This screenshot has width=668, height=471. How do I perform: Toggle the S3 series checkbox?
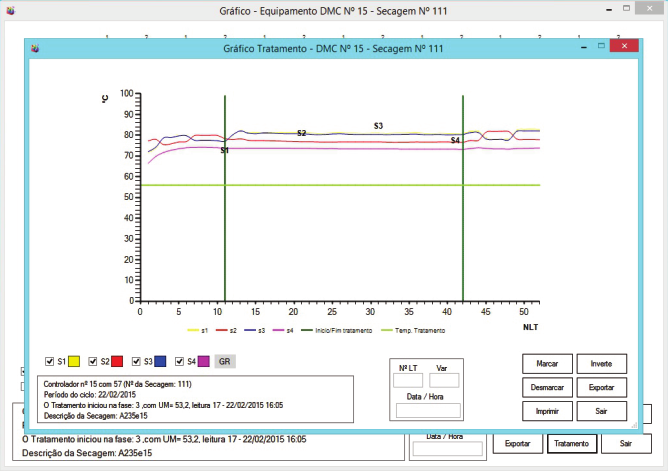(135, 361)
